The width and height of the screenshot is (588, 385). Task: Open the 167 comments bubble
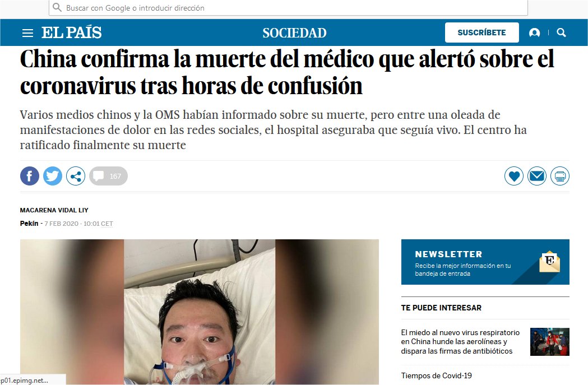pyautogui.click(x=108, y=176)
